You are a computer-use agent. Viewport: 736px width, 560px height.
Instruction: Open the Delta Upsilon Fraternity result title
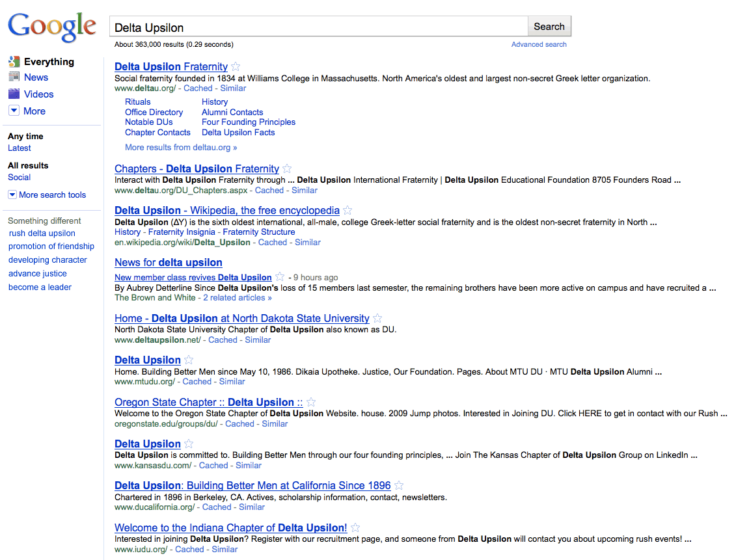coord(171,66)
